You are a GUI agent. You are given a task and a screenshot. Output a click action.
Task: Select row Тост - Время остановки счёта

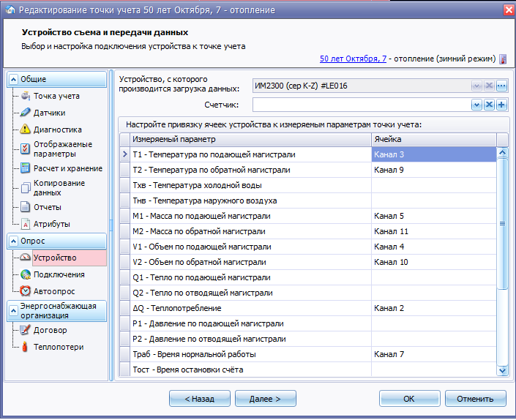coord(308,370)
